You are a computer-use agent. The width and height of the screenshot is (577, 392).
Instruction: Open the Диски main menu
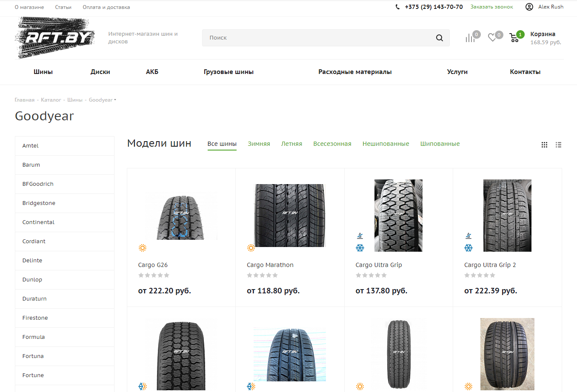click(100, 72)
